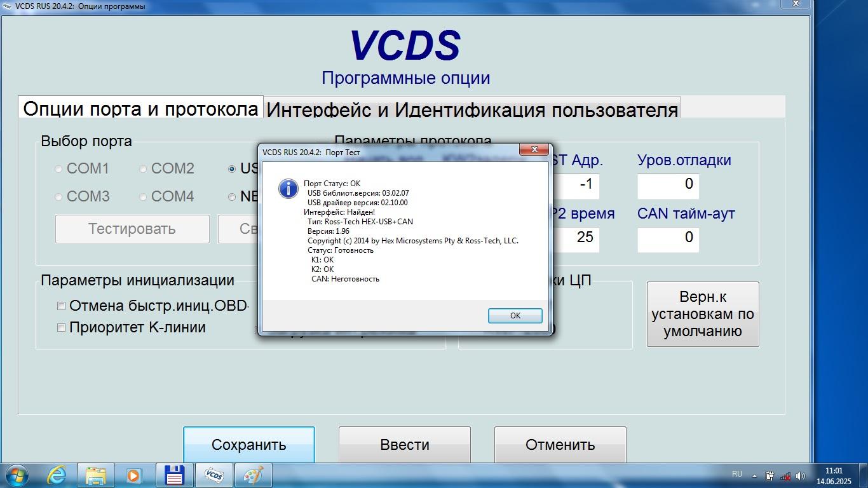Launch Internet Explorer from the taskbar
Viewport: 868px width, 488px height.
tap(57, 475)
